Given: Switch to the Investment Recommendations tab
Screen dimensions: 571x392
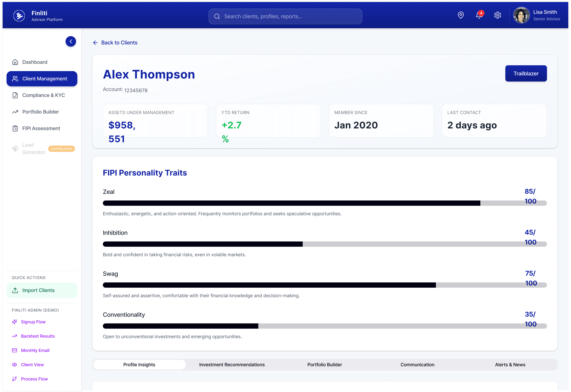Looking at the screenshot, I should tap(232, 364).
